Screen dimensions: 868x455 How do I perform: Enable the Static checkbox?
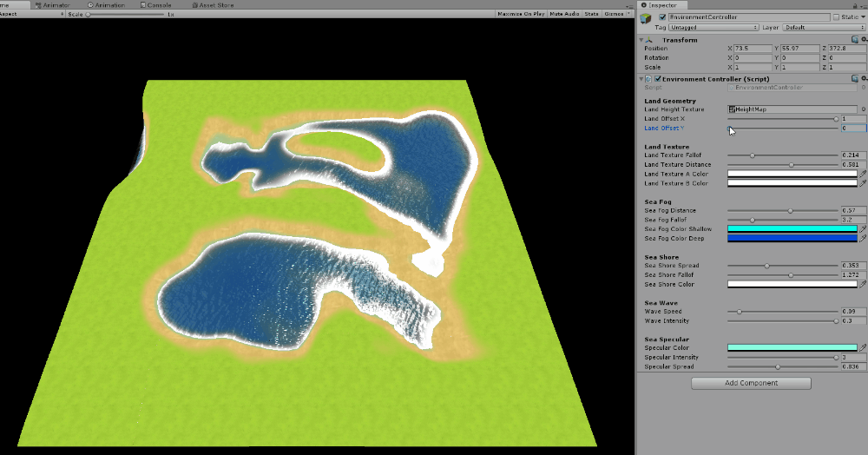tap(836, 17)
